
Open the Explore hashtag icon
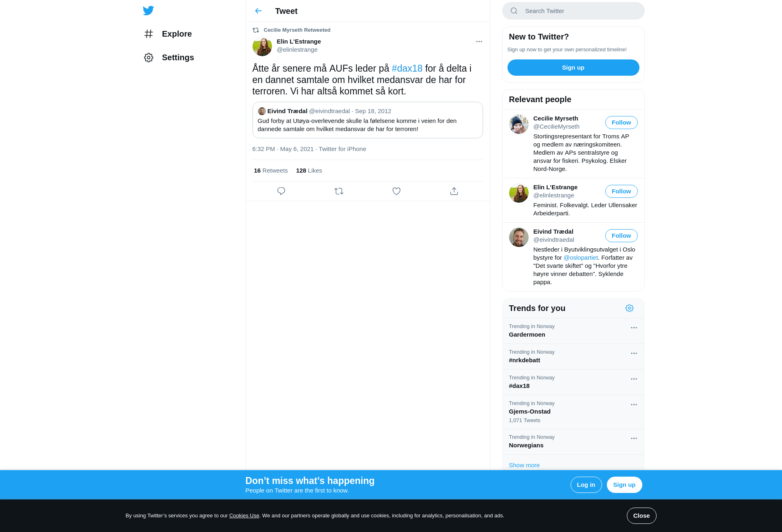point(149,34)
